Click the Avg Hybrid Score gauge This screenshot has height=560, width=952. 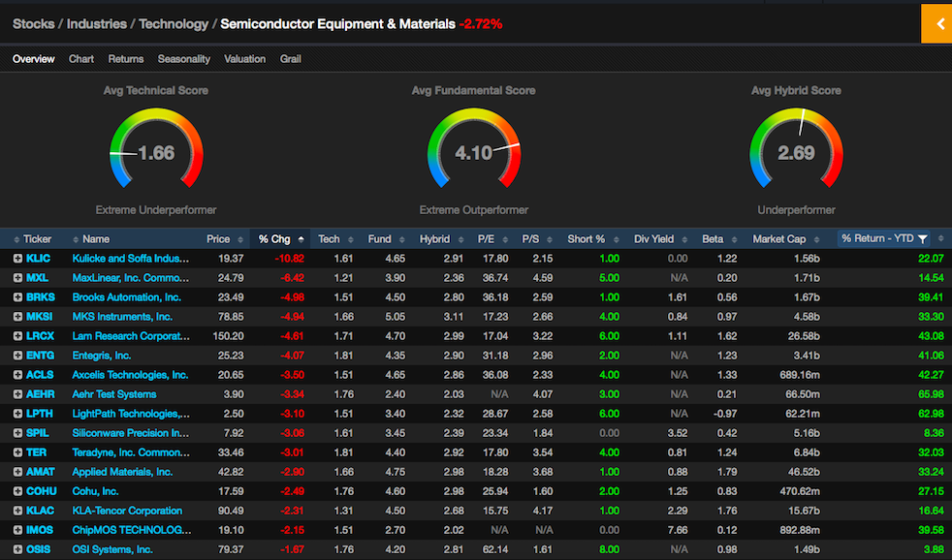(x=796, y=150)
